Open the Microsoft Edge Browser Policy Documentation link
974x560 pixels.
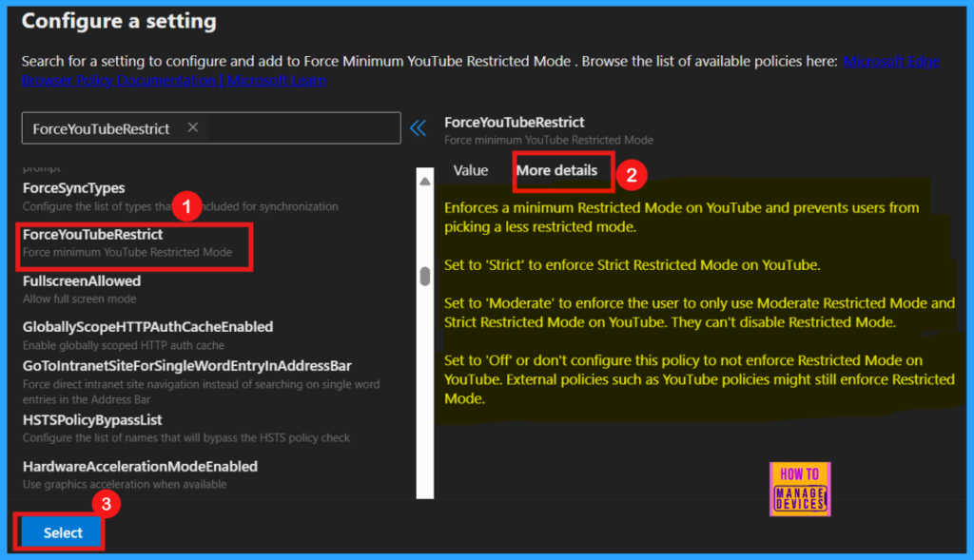pos(890,62)
